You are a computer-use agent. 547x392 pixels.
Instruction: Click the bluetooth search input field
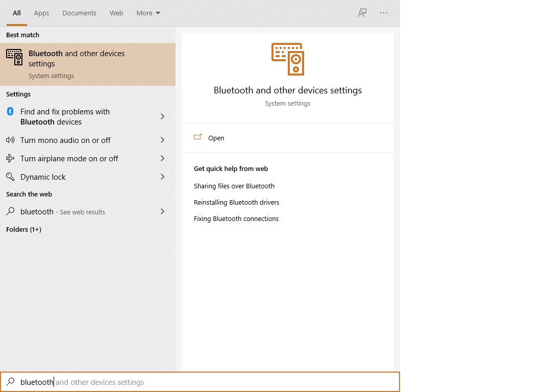200,382
